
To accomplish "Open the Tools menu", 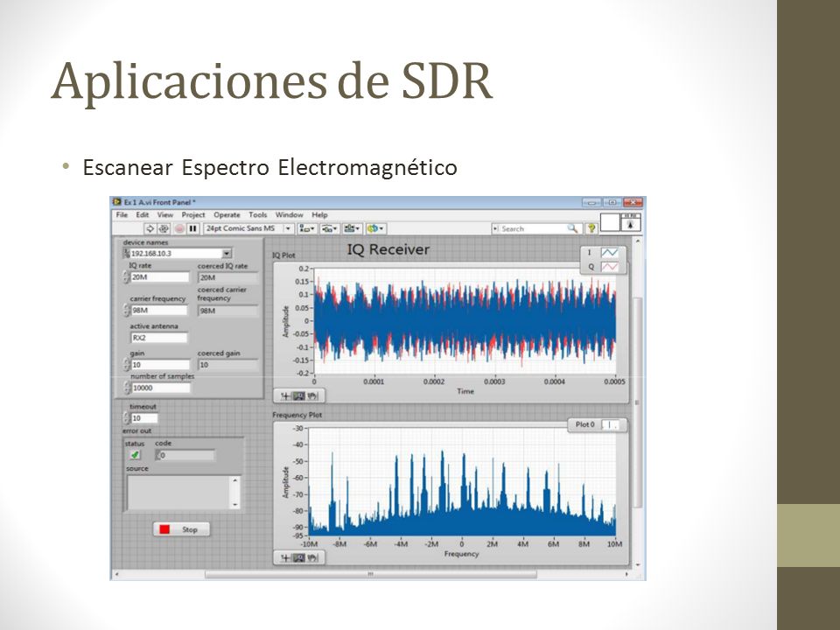I will click(x=257, y=215).
